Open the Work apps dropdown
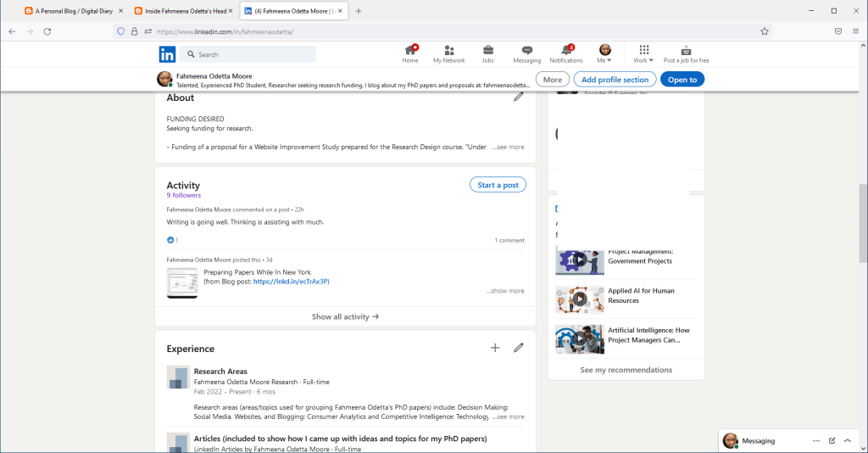This screenshot has width=868, height=453. (643, 54)
